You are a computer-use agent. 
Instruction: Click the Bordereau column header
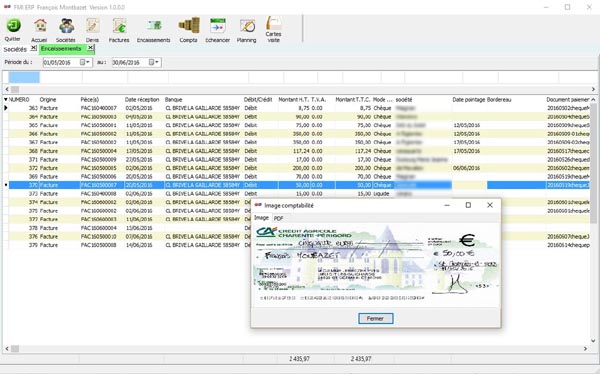pos(499,100)
